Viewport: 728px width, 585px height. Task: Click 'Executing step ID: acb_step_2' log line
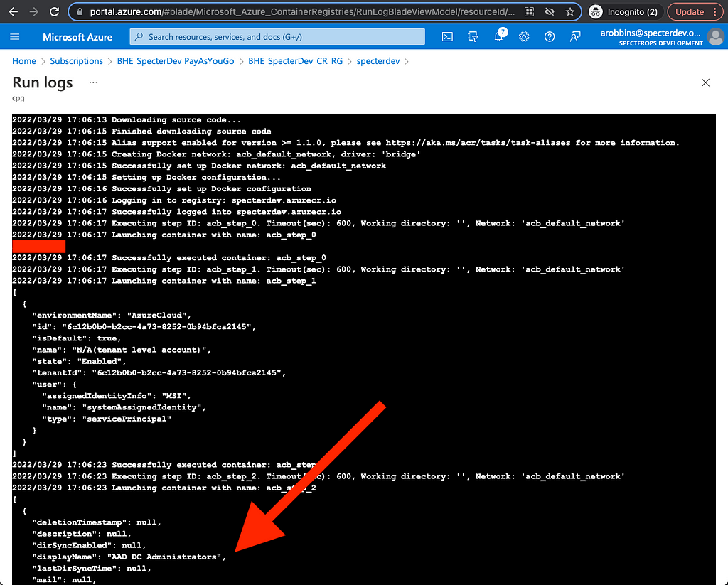tap(318, 476)
